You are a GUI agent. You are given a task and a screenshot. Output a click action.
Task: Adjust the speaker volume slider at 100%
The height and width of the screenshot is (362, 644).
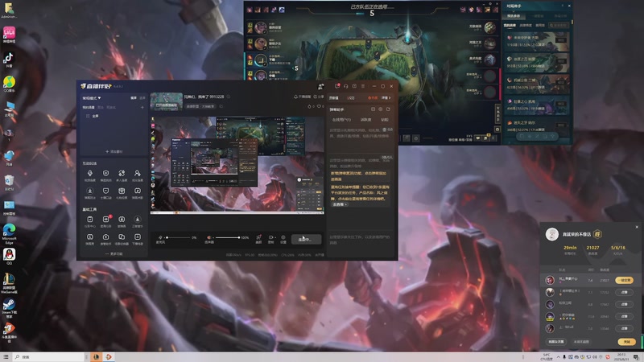pos(227,237)
